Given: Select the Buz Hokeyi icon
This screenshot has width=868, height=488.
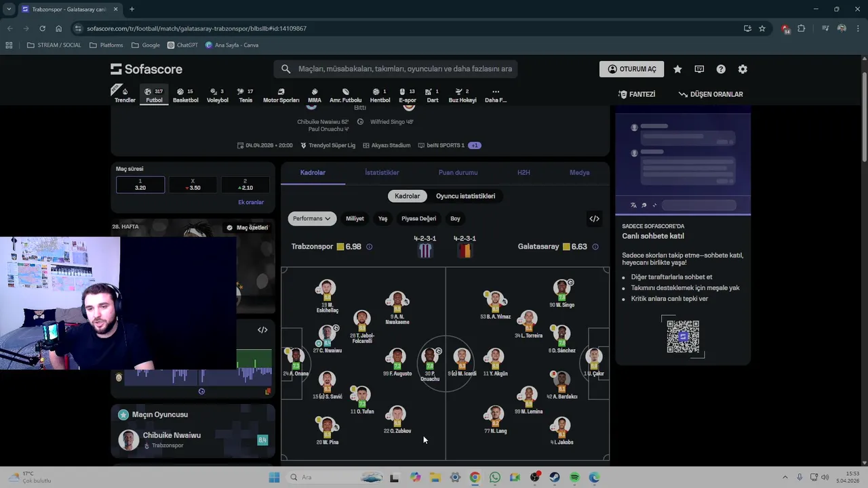Looking at the screenshot, I should 462,95.
